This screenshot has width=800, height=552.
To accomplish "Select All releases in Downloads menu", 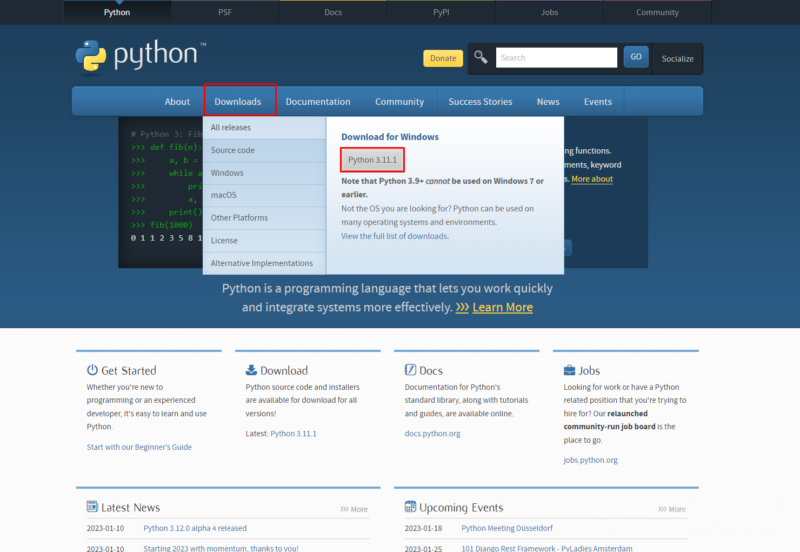I will (231, 128).
